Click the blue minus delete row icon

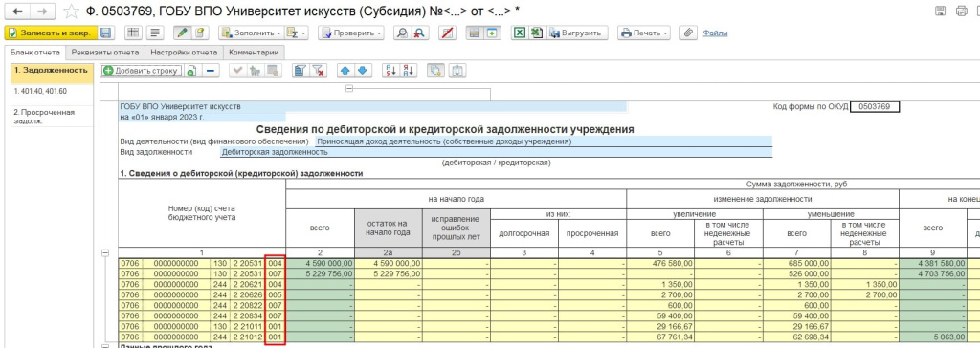coord(210,71)
